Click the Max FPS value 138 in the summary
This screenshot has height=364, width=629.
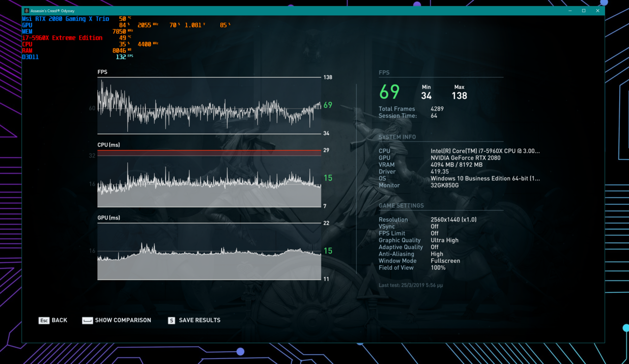[459, 96]
